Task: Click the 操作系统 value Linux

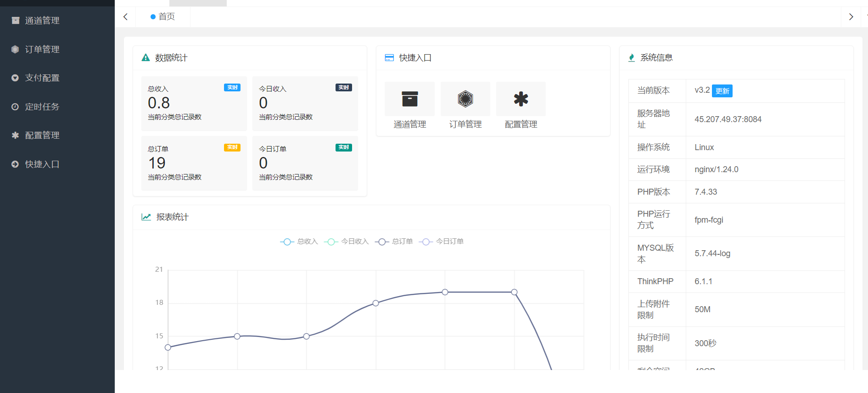Action: 704,147
